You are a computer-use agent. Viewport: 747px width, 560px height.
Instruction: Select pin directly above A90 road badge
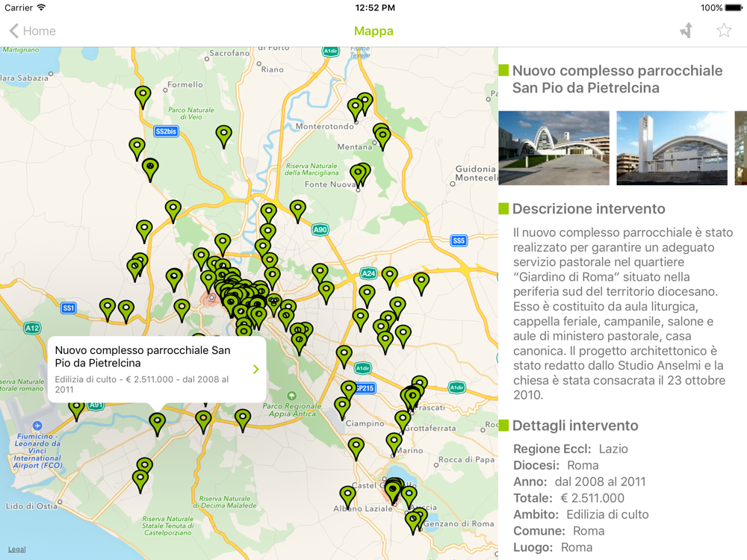click(298, 211)
